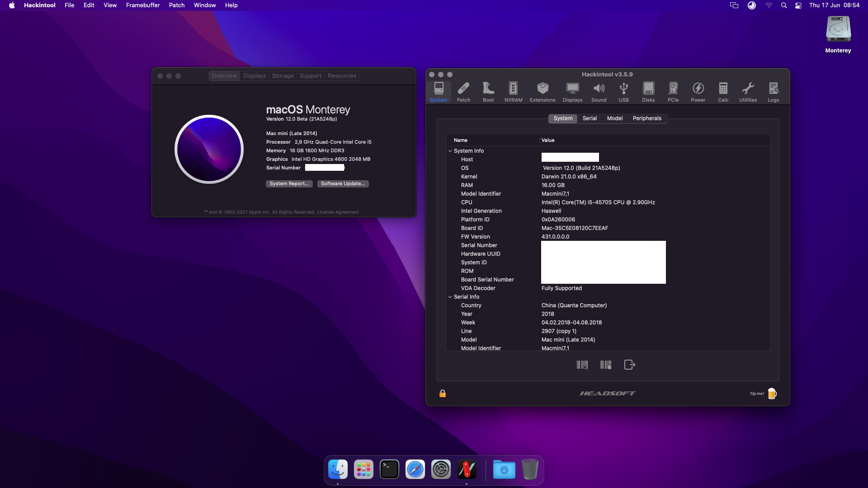Open the Apple menu
Image resolution: width=868 pixels, height=488 pixels.
[12, 5]
